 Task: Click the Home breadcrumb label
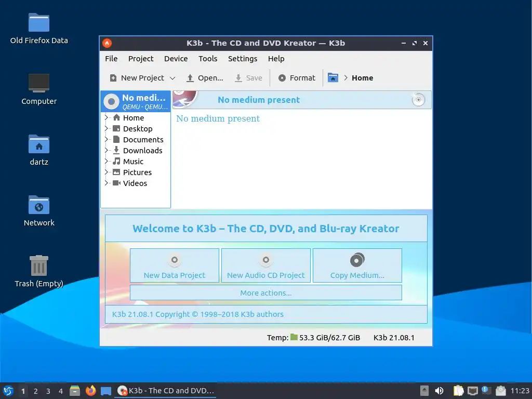(x=362, y=78)
